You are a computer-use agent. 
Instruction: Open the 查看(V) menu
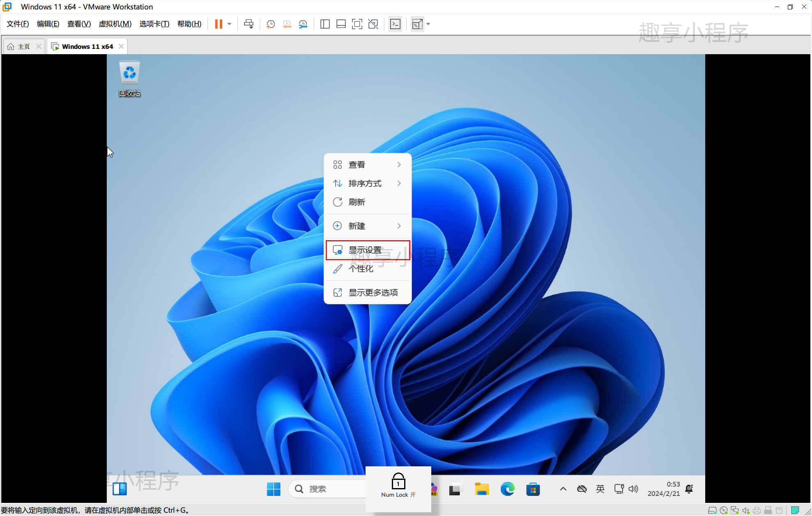click(x=79, y=24)
